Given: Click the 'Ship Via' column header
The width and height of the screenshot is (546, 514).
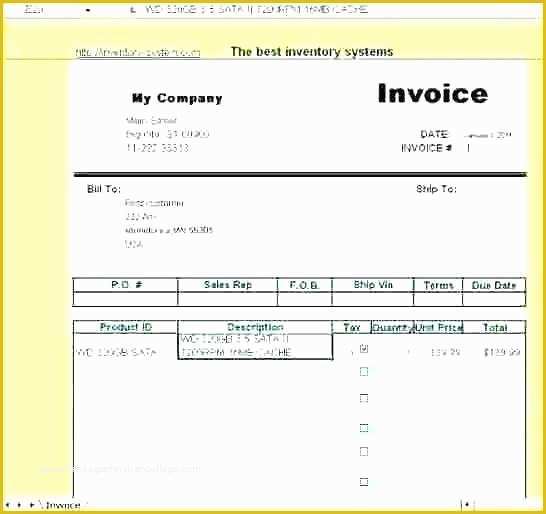Looking at the screenshot, I should coord(373,285).
